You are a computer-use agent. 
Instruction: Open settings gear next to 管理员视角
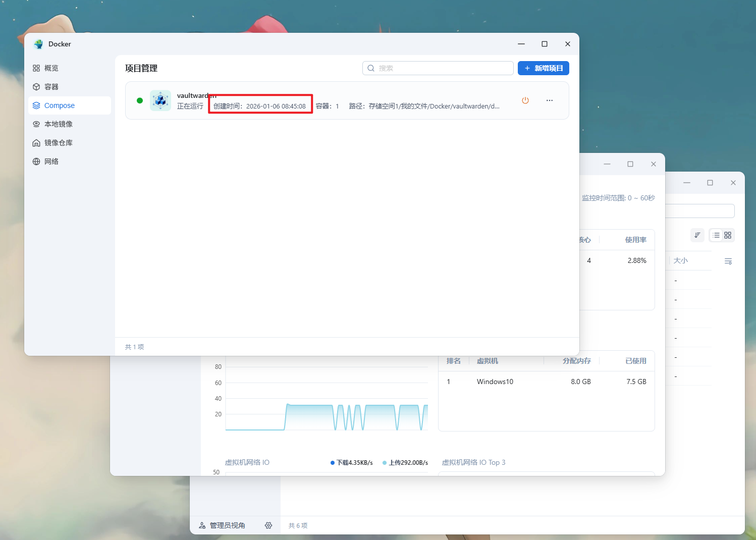coord(268,525)
